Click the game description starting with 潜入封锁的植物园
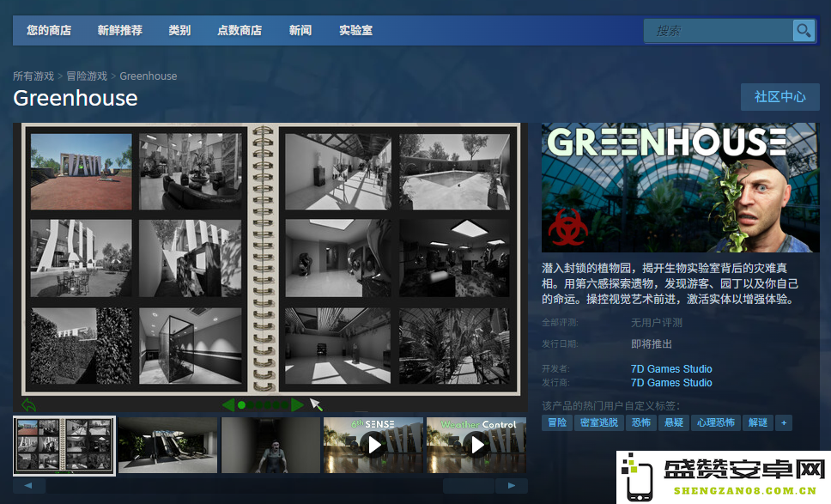 click(x=670, y=283)
